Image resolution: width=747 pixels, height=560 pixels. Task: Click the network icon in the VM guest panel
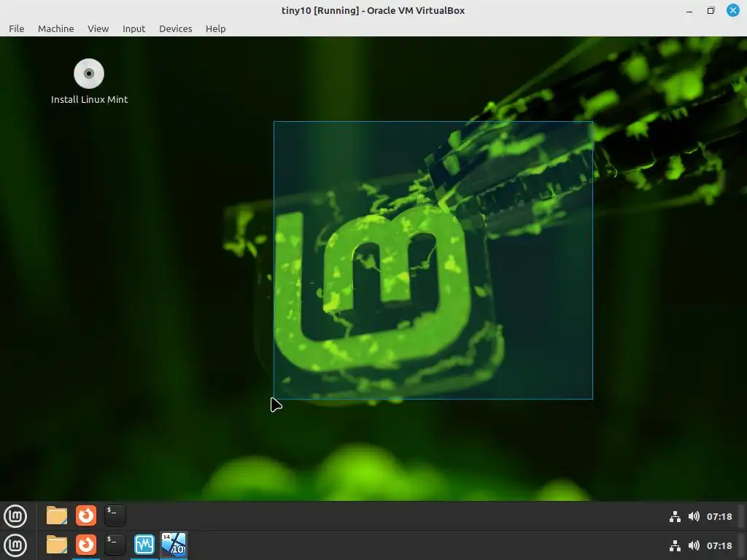point(675,517)
